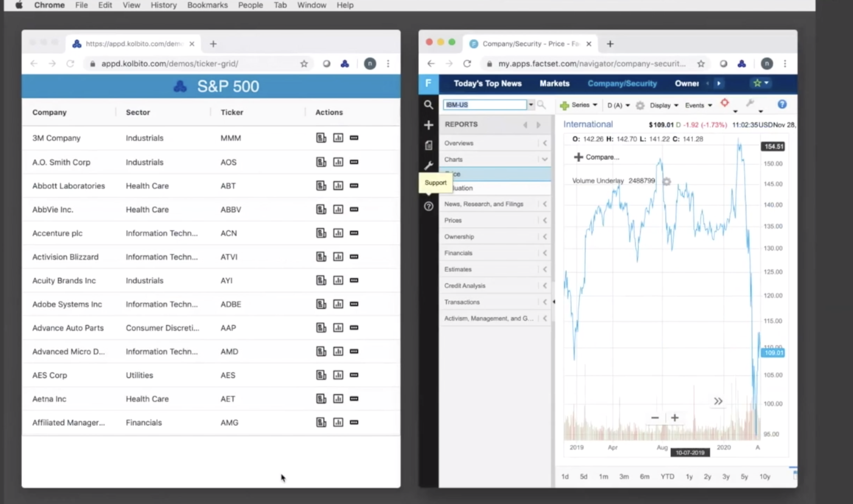Click the plus zoom-in button on the chart

675,418
